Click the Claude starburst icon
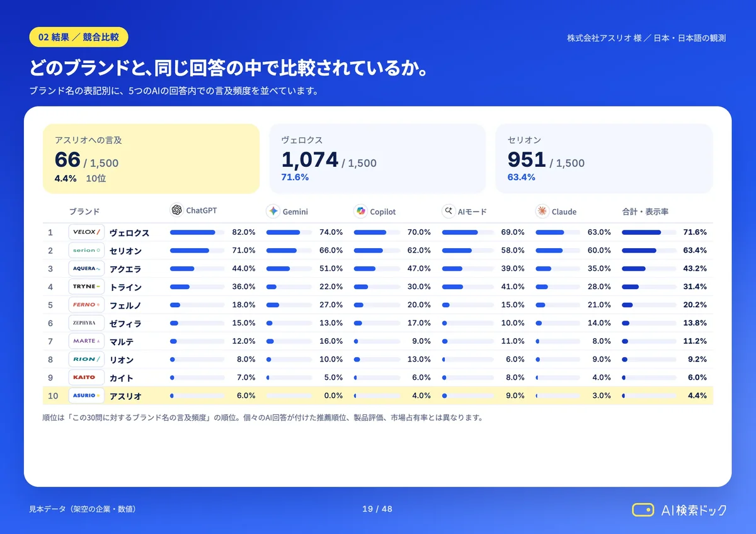The width and height of the screenshot is (756, 534). 542,212
